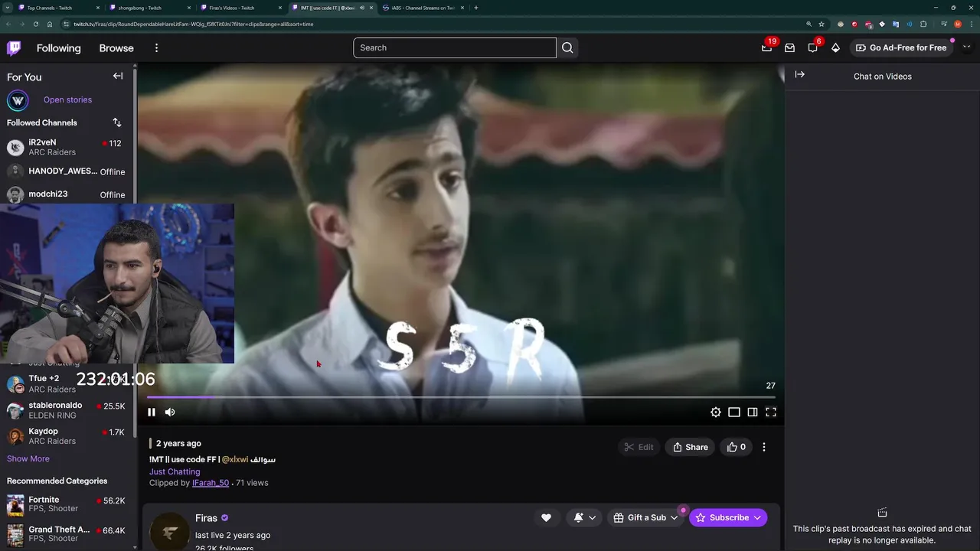Mute the clip volume
Image resolution: width=980 pixels, height=551 pixels.
tap(170, 412)
